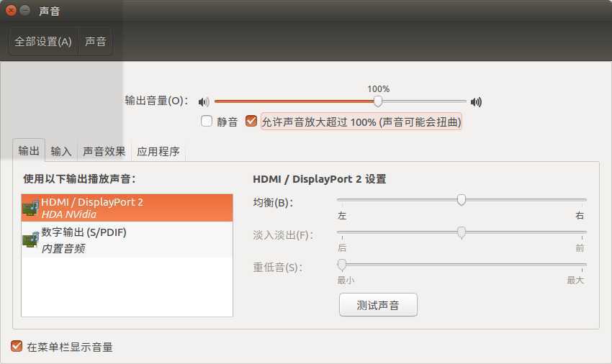Click the 输出音量 slider handle
The width and height of the screenshot is (612, 364).
click(378, 101)
